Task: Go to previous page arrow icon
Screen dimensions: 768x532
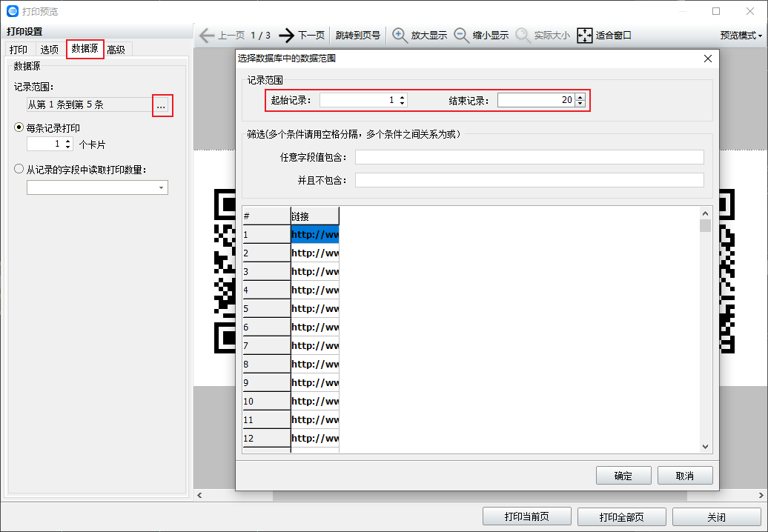Action: [x=207, y=36]
